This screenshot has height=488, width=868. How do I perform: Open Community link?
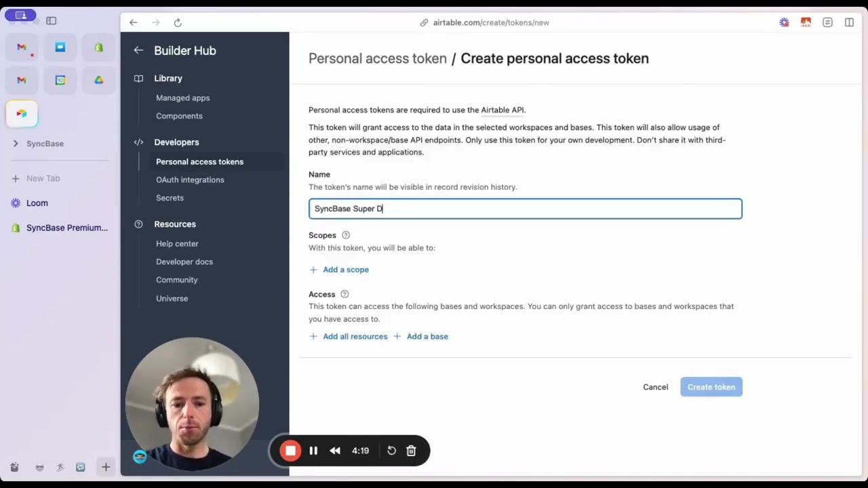click(x=177, y=280)
